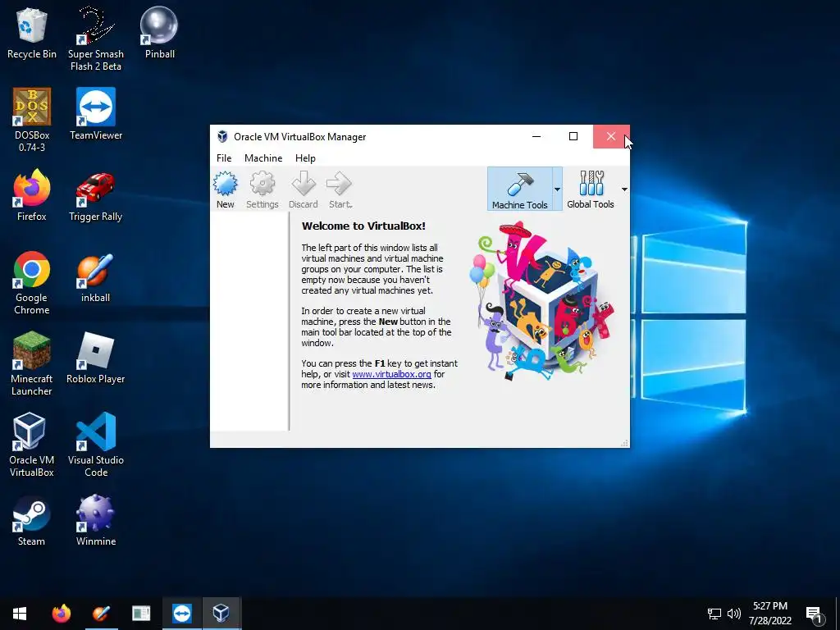The width and height of the screenshot is (840, 630).
Task: Open the Machine menu
Action: point(263,158)
